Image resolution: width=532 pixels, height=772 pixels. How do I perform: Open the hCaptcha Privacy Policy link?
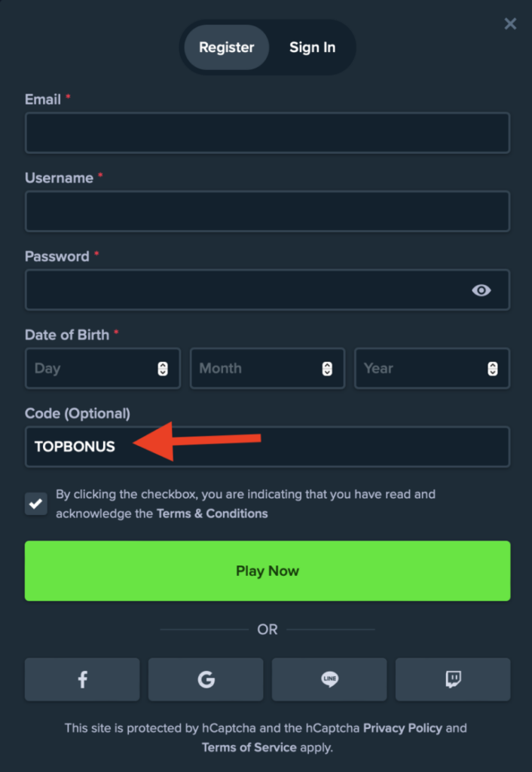402,728
